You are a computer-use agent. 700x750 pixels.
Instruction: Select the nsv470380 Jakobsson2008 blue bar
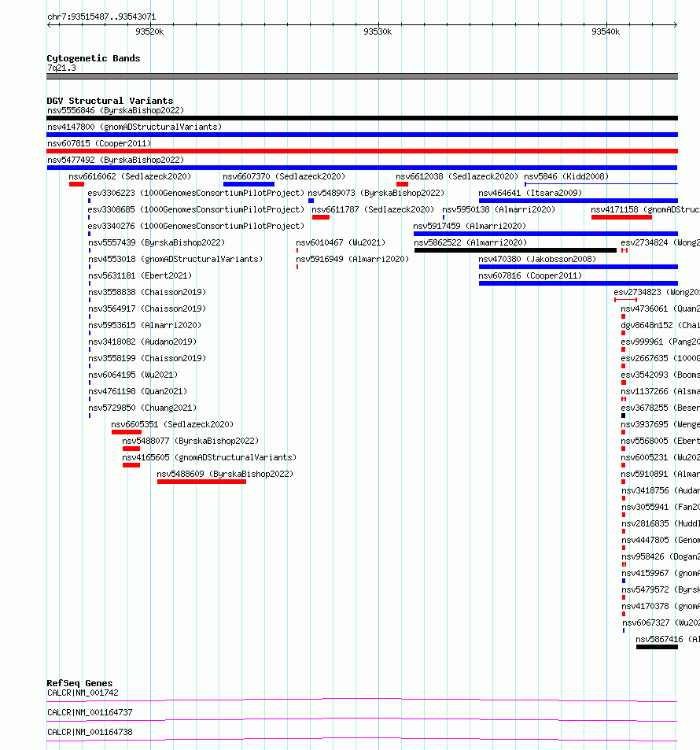578,267
